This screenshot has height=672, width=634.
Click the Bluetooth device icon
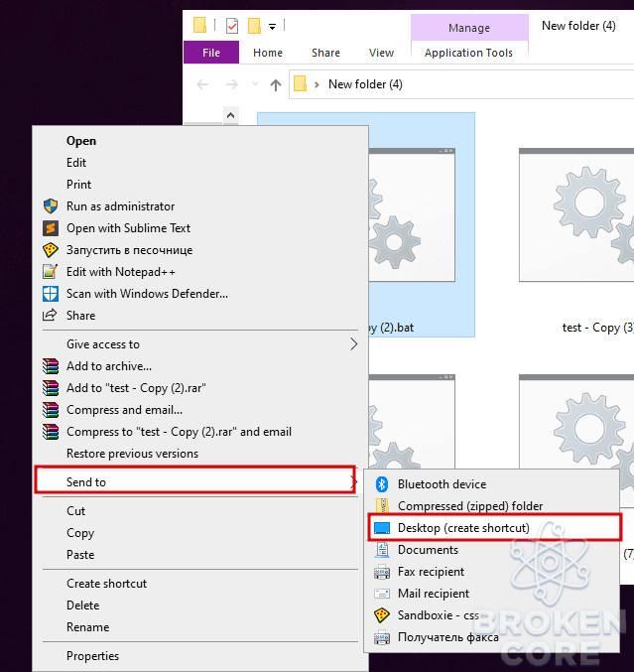[x=382, y=484]
